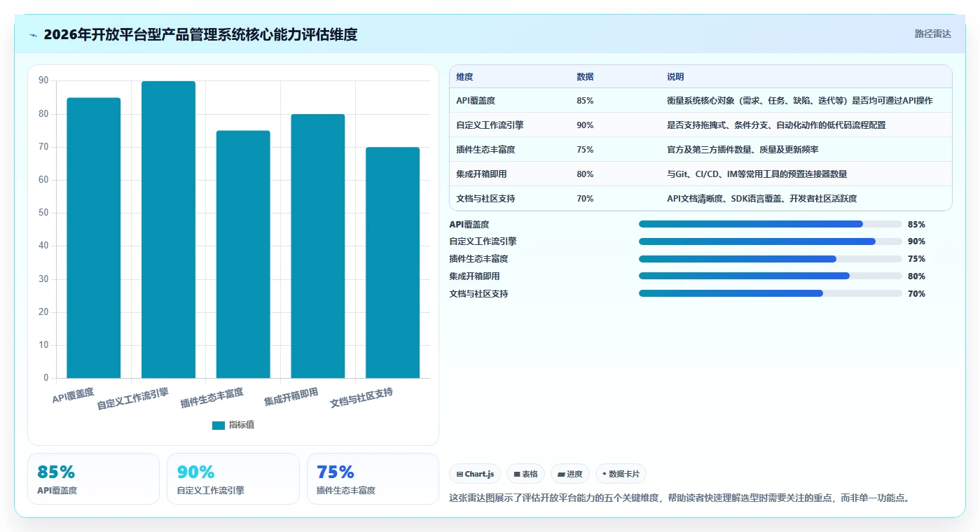The width and height of the screenshot is (980, 532).
Task: Select the 自定义工作流引擎 table row name
Action: click(x=490, y=125)
